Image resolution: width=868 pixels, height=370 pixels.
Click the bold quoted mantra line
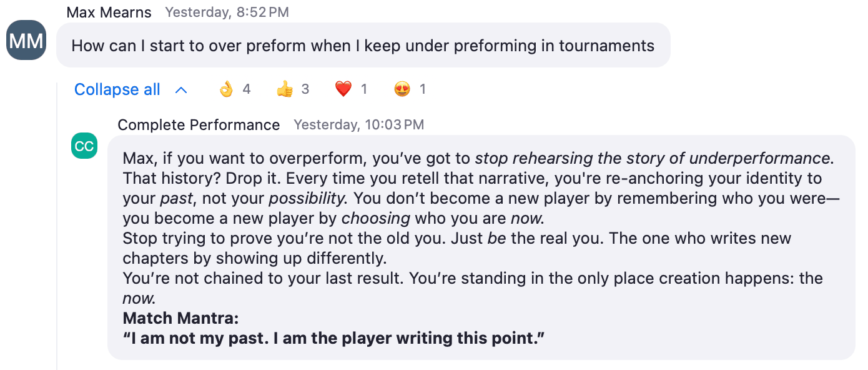(334, 338)
